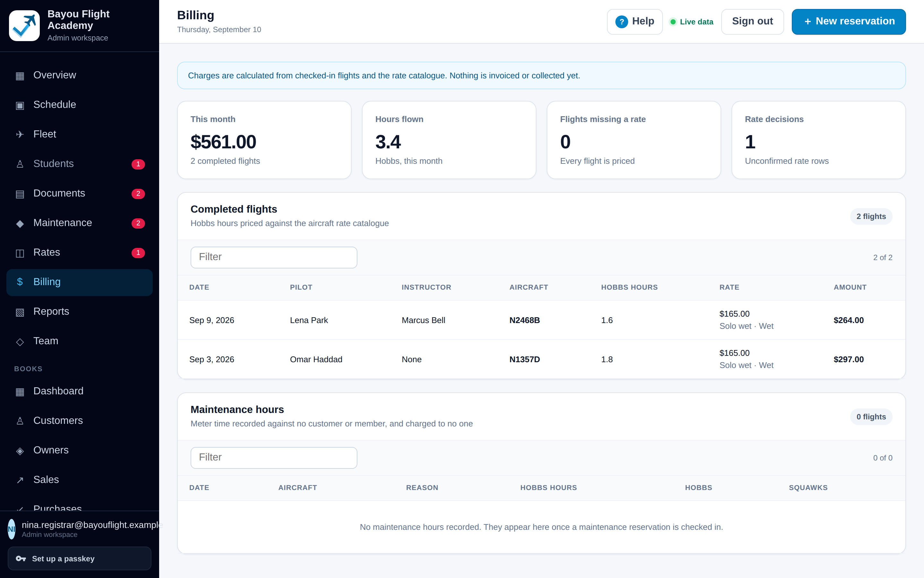Click the Flights missing a rate card
The height and width of the screenshot is (578, 924).
pos(634,140)
